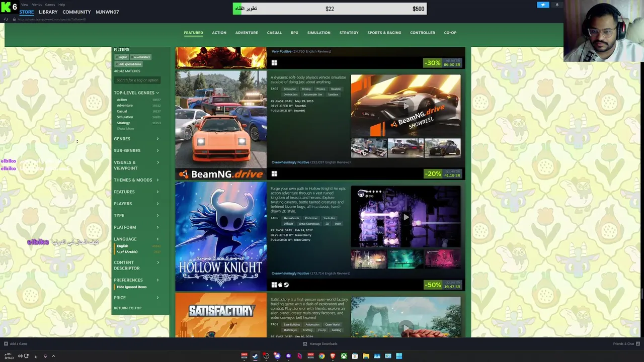This screenshot has width=644, height=362.
Task: Open the Friends & Chat icon
Action: point(638,344)
